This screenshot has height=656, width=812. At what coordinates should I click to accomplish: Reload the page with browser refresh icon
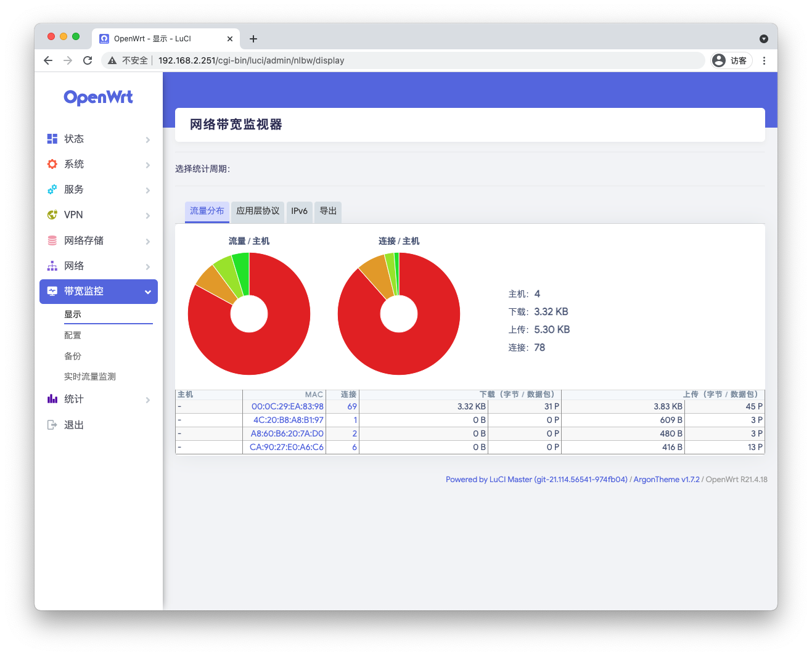pos(88,60)
